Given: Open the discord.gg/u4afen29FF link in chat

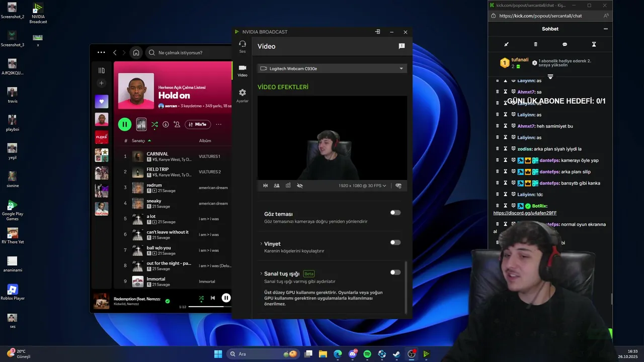Looking at the screenshot, I should [525, 213].
